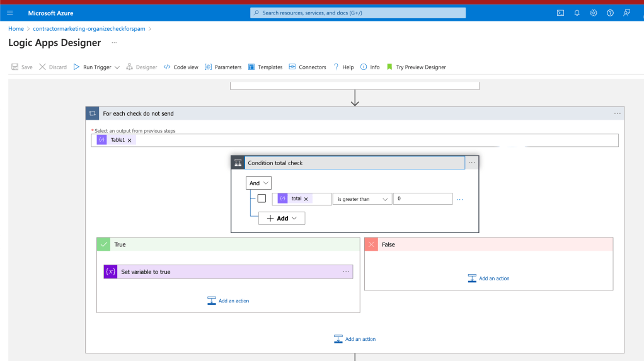The image size is (644, 361).
Task: Open Parameters from the toolbar
Action: [223, 67]
